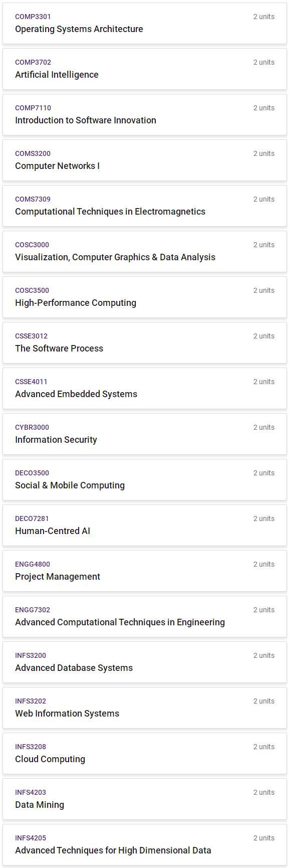Choose The Software Process course
Screen dimensions: 290x868
(x=145, y=343)
